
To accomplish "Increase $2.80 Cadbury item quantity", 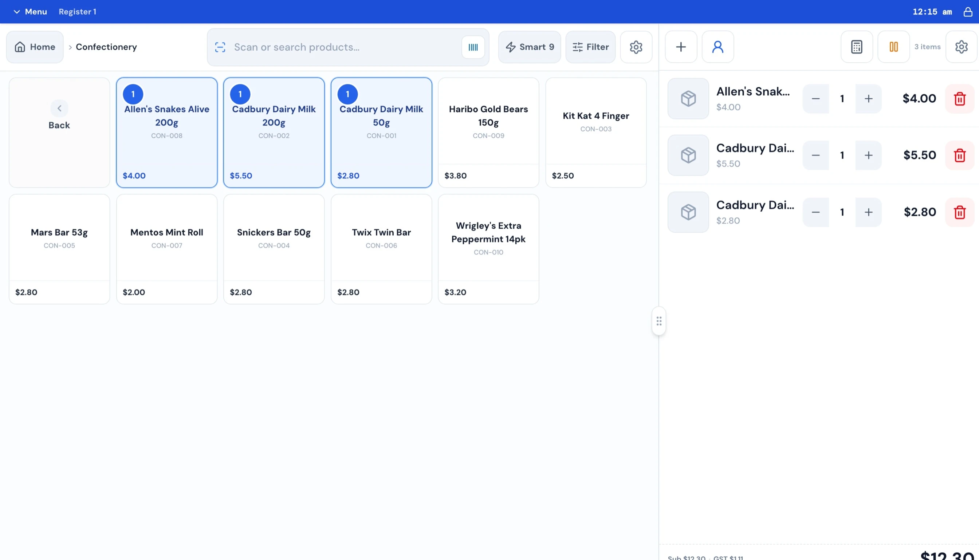I will (x=868, y=212).
